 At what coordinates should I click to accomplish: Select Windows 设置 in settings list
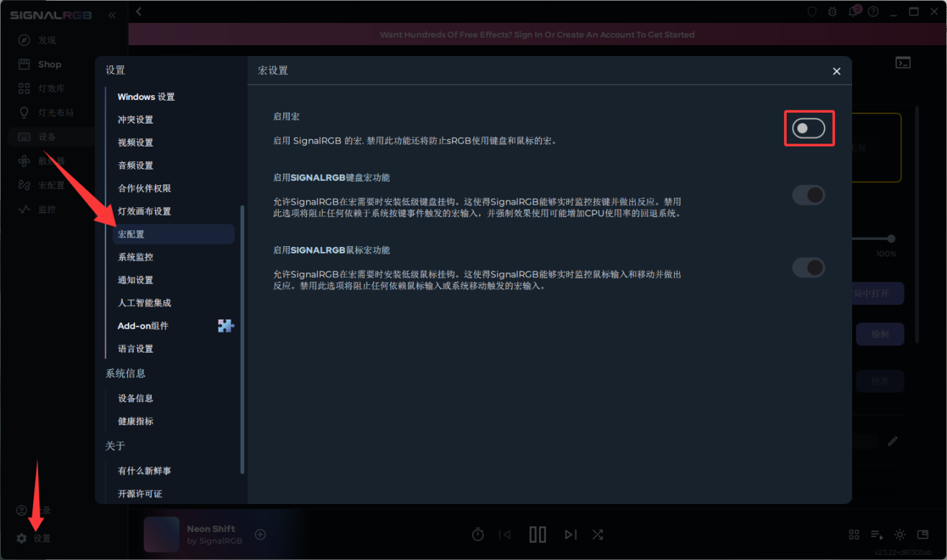146,97
